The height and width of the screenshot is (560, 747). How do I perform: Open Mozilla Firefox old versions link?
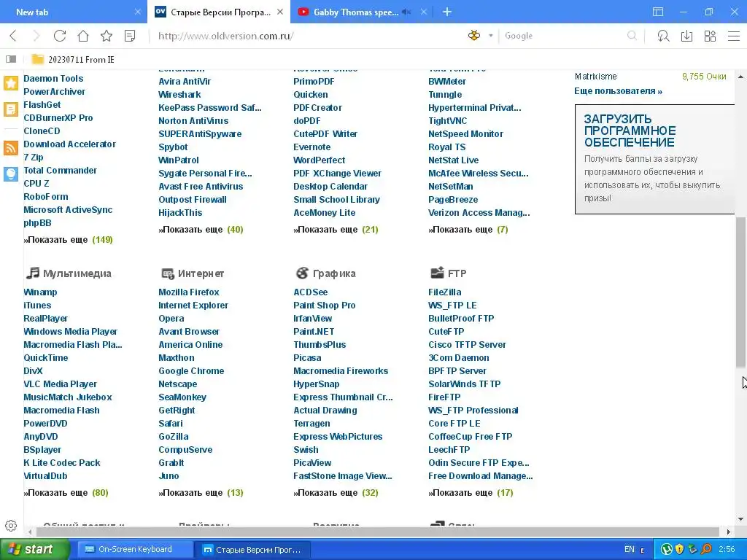189,292
